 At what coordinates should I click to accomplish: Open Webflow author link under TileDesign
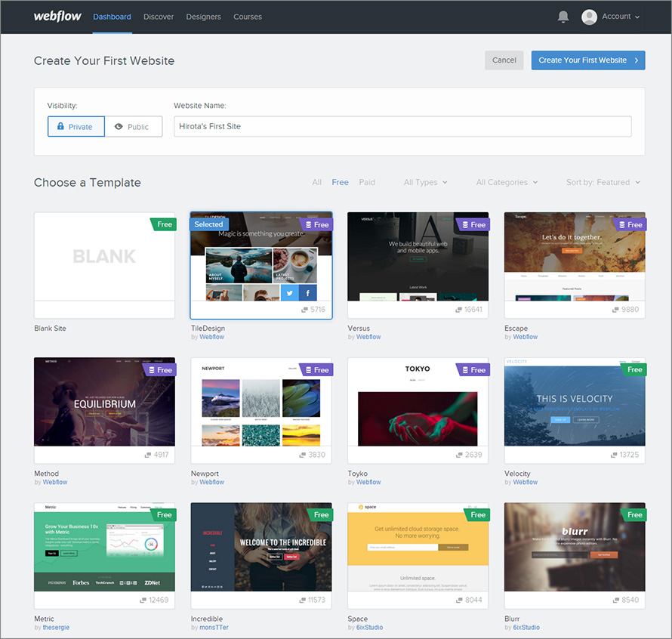tap(211, 337)
